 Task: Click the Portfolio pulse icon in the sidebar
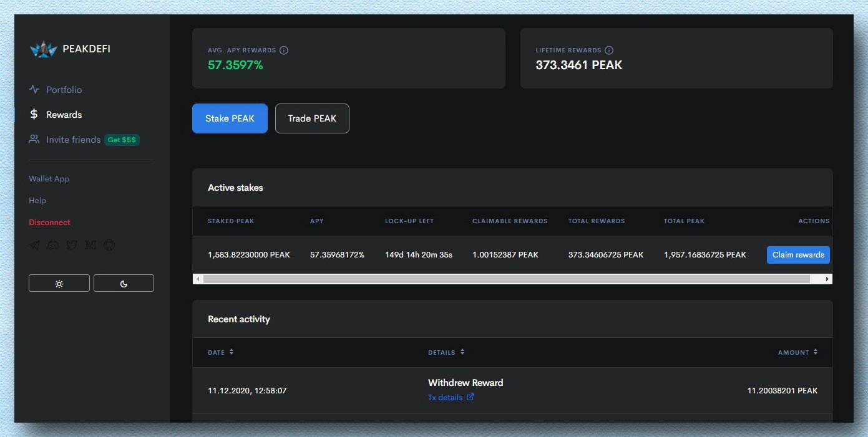[x=34, y=89]
